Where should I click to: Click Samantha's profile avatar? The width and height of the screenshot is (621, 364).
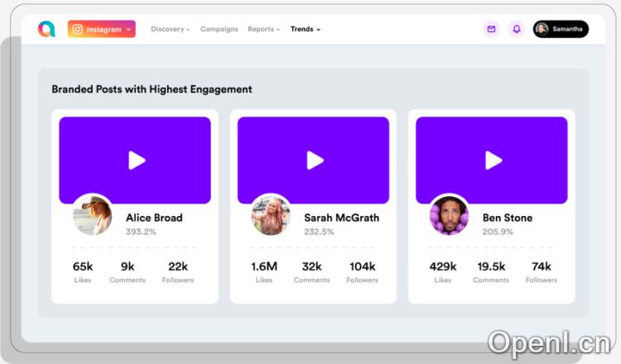(542, 29)
